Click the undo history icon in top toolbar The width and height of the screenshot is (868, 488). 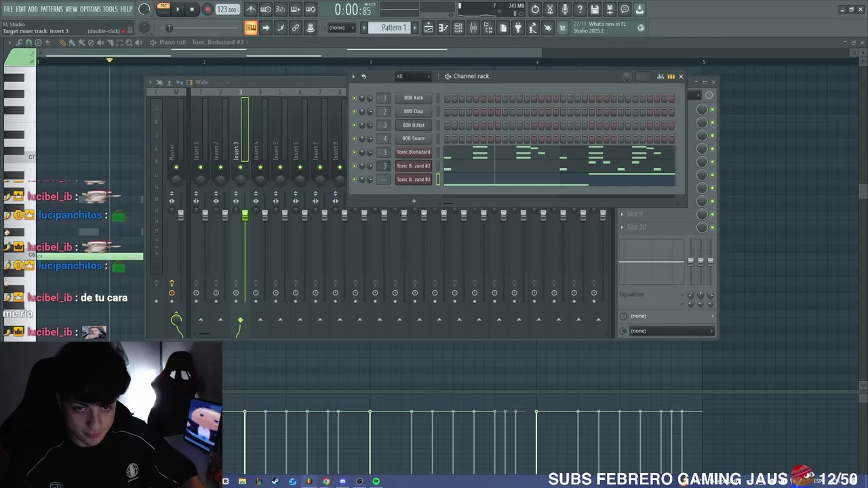[535, 9]
